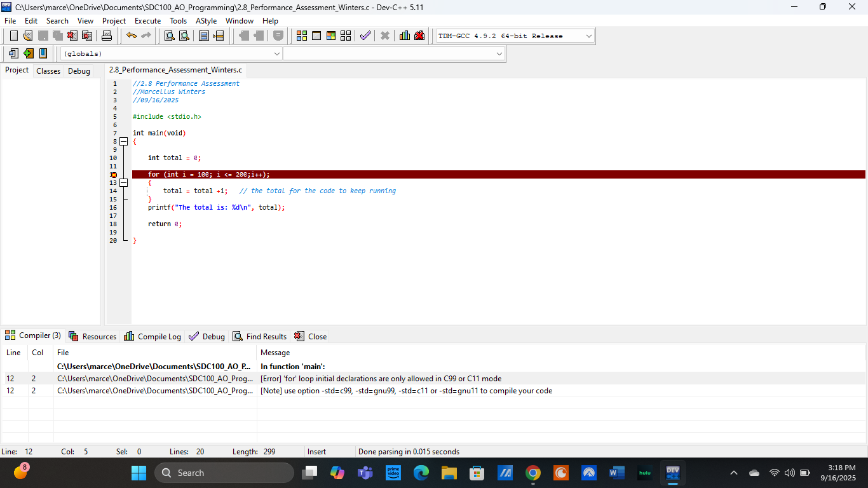Click the Toggle Bookmarks icon
The width and height of the screenshot is (868, 488).
coord(28,53)
